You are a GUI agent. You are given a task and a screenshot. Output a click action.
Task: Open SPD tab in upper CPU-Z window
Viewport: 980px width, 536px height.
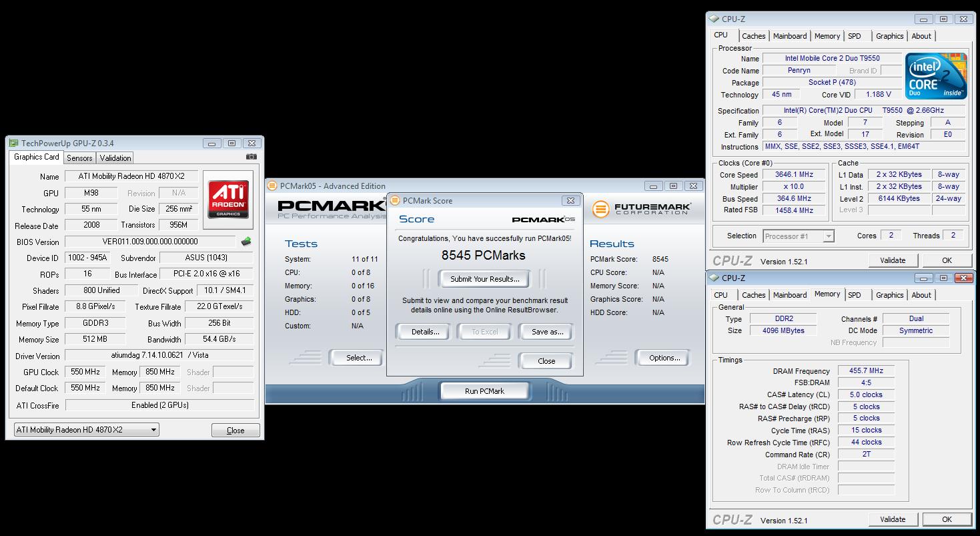click(x=855, y=36)
